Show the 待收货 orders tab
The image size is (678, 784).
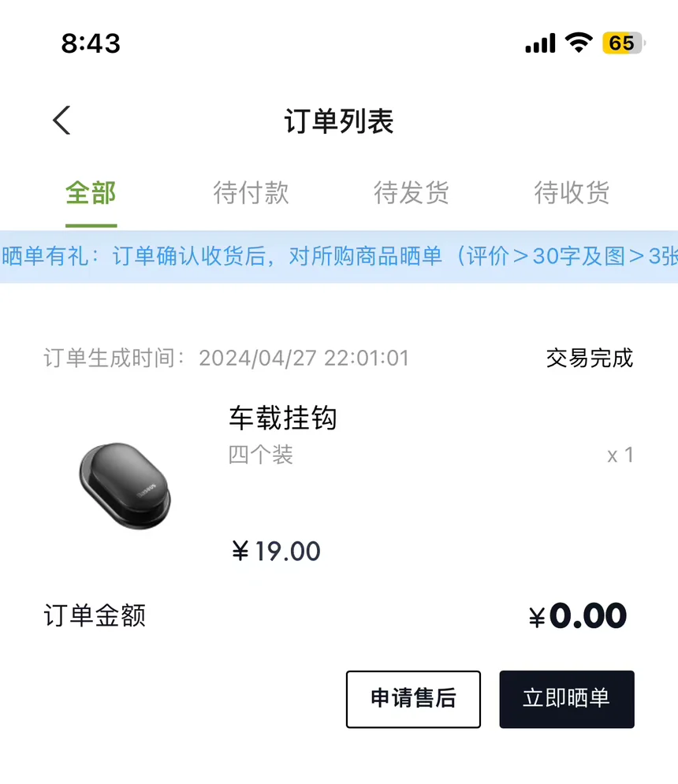pos(572,193)
